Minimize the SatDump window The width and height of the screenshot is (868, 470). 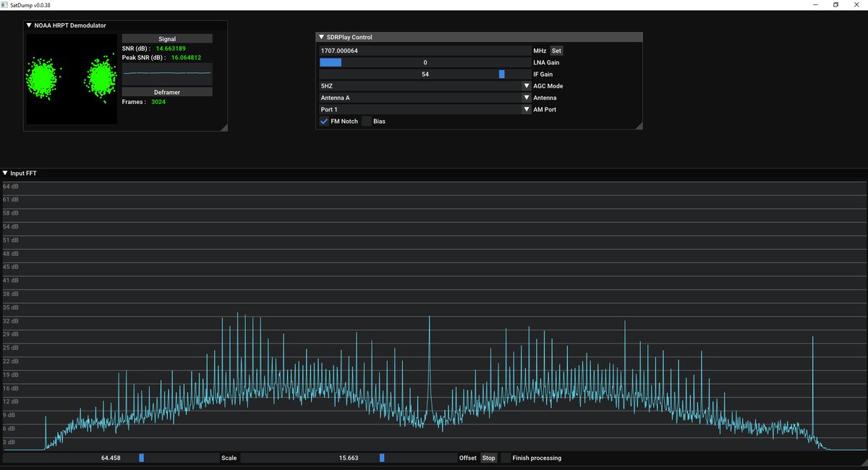(x=814, y=4)
